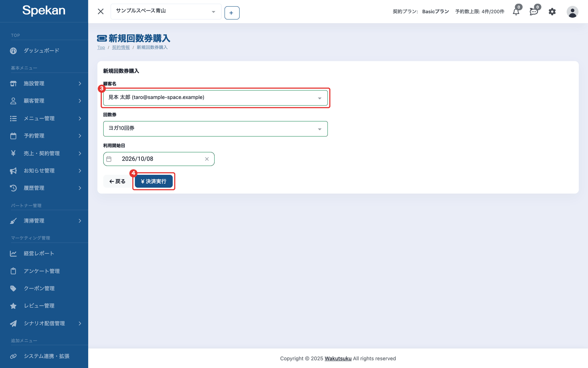Click the 施設管理 store icon

pyautogui.click(x=13, y=84)
